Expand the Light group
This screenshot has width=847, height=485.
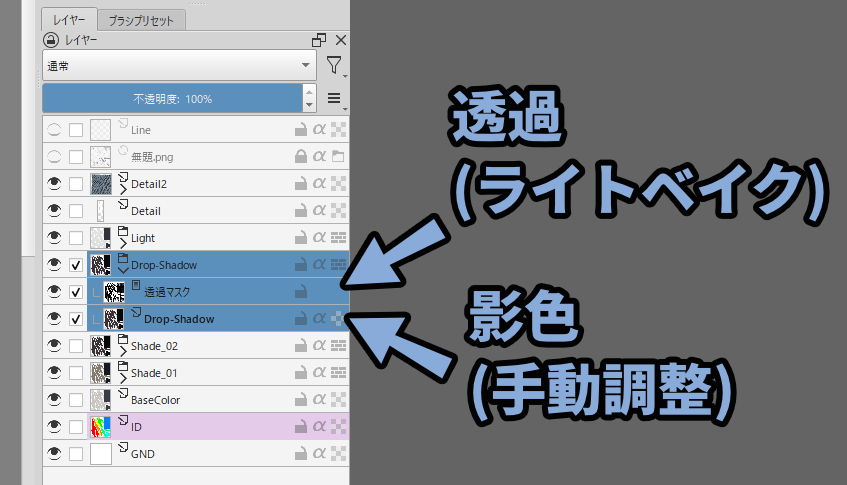pos(123,243)
